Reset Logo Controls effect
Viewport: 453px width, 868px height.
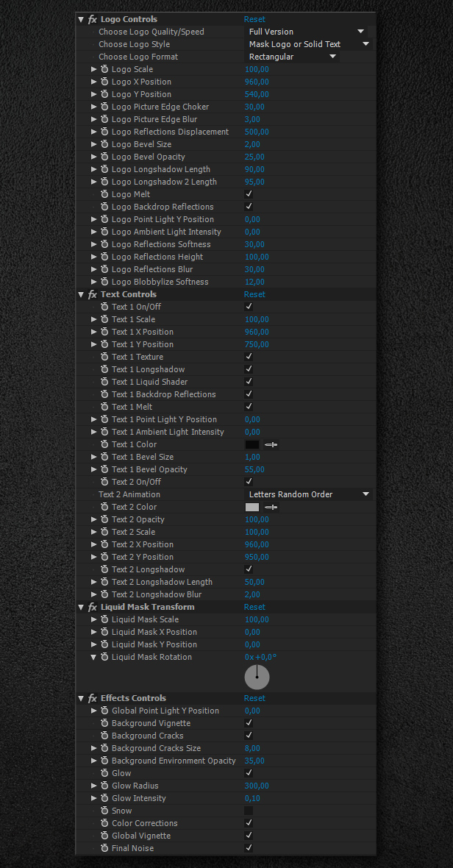[x=254, y=19]
